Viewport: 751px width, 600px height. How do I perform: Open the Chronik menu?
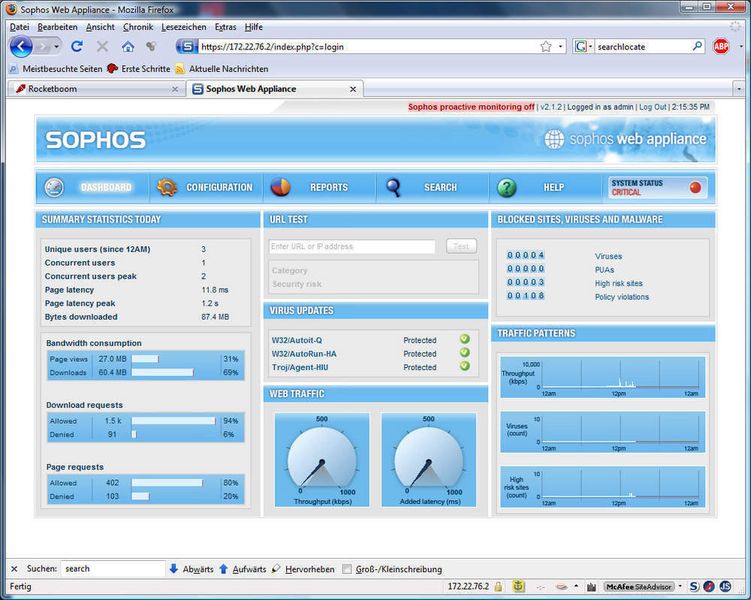click(x=138, y=27)
